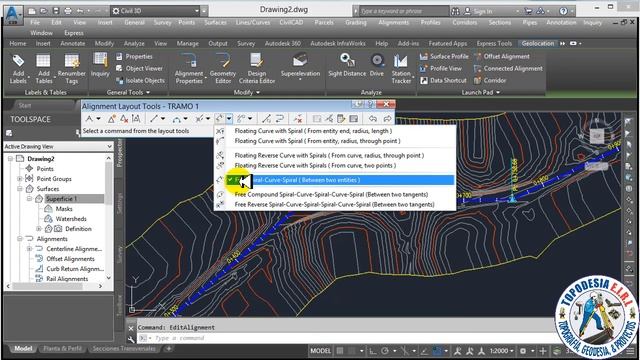The image size is (640, 360).
Task: Switch to the Planta & Perfil layout tab
Action: click(62, 349)
